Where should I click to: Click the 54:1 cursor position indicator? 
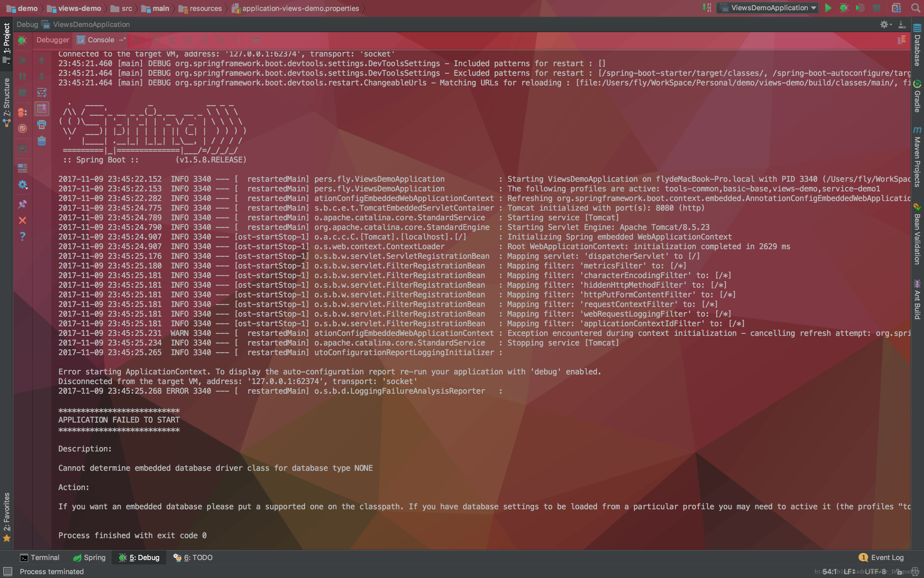[x=830, y=572]
